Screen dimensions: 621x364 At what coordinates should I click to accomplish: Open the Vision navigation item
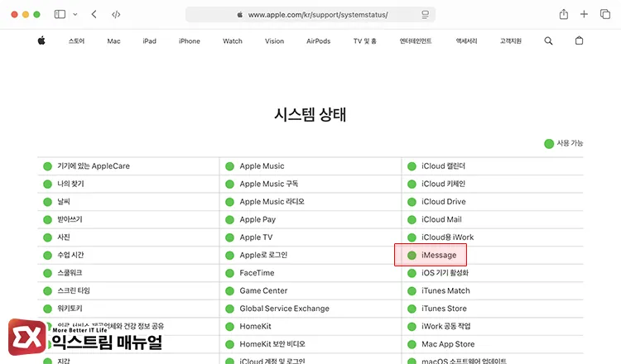(274, 41)
